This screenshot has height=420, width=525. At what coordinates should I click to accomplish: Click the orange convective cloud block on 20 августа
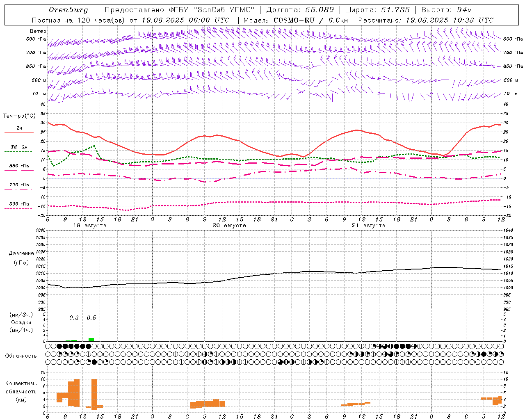coord(208,404)
